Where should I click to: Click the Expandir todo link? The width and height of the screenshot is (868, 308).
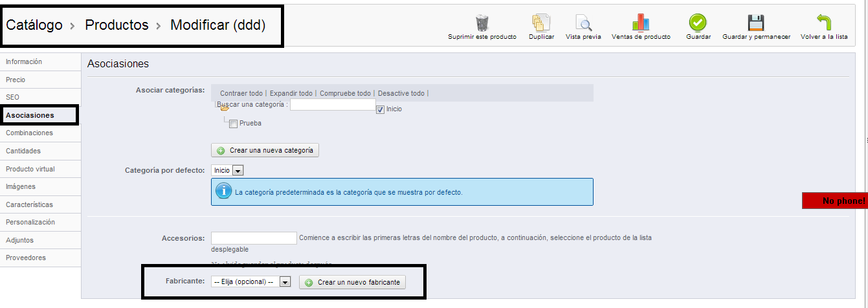point(291,94)
